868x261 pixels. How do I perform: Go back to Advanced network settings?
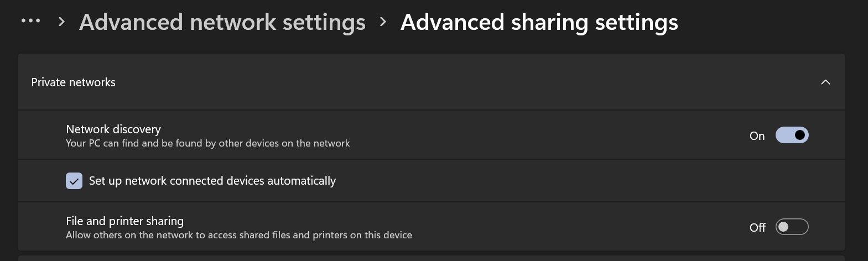(222, 22)
